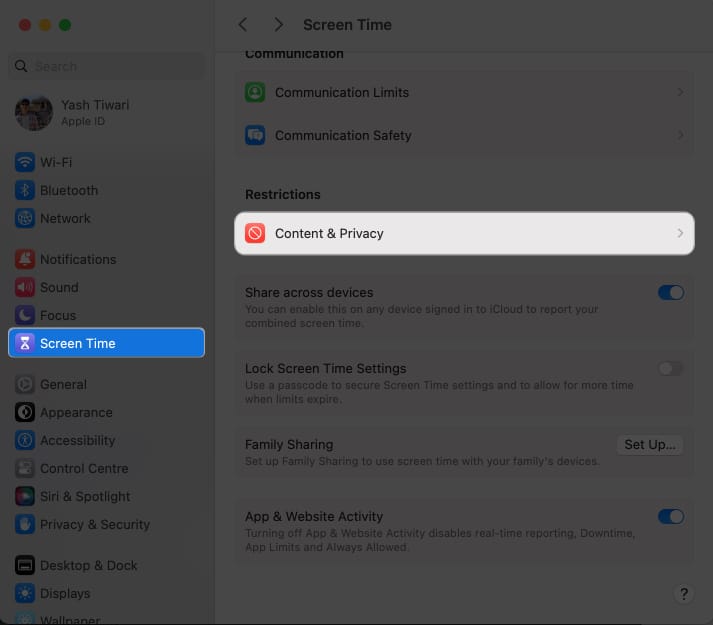Click the Privacy & Security hand icon

(x=25, y=524)
